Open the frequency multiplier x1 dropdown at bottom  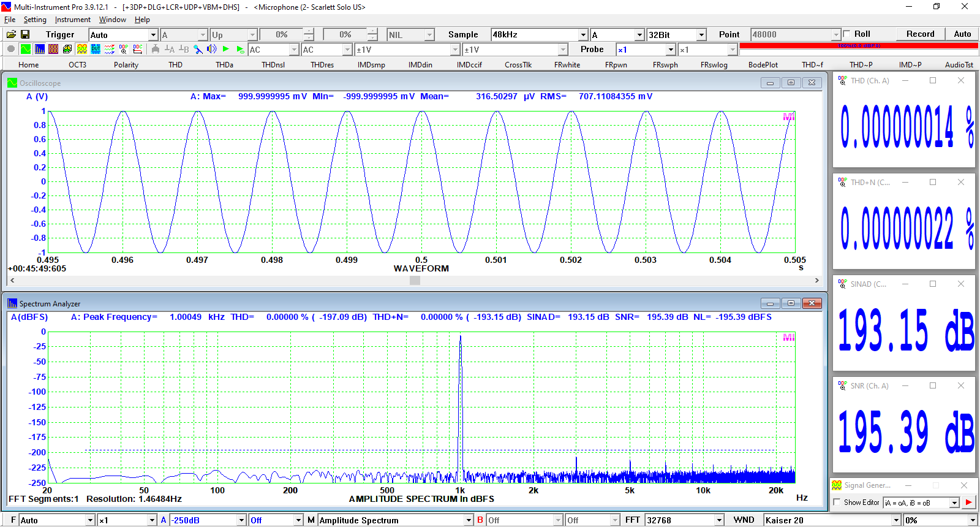pyautogui.click(x=127, y=520)
